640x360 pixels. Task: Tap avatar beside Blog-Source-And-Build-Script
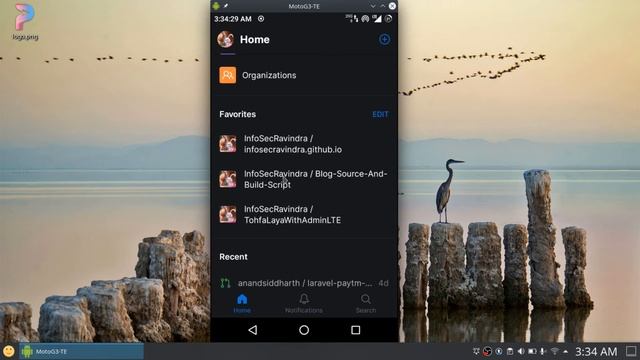point(227,179)
